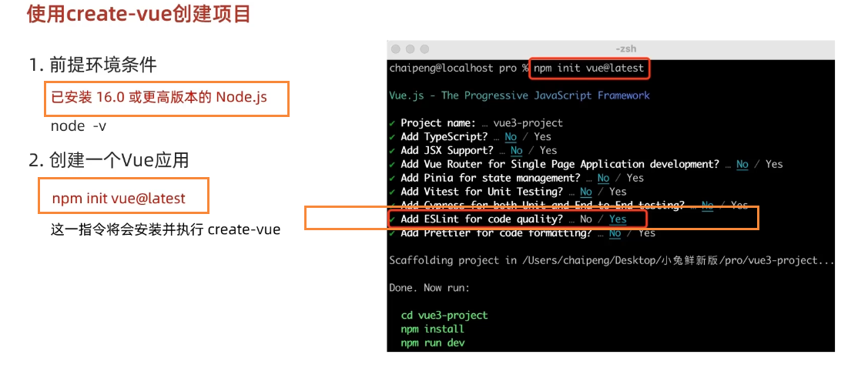Click the checkmark beside Add ESLint line
The width and height of the screenshot is (868, 378).
pyautogui.click(x=393, y=219)
